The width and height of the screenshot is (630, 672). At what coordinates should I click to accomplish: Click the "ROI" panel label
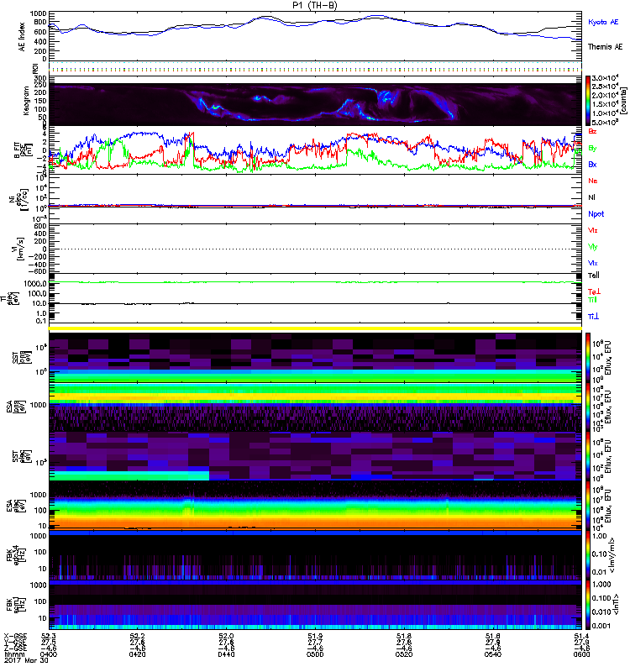tap(35, 68)
